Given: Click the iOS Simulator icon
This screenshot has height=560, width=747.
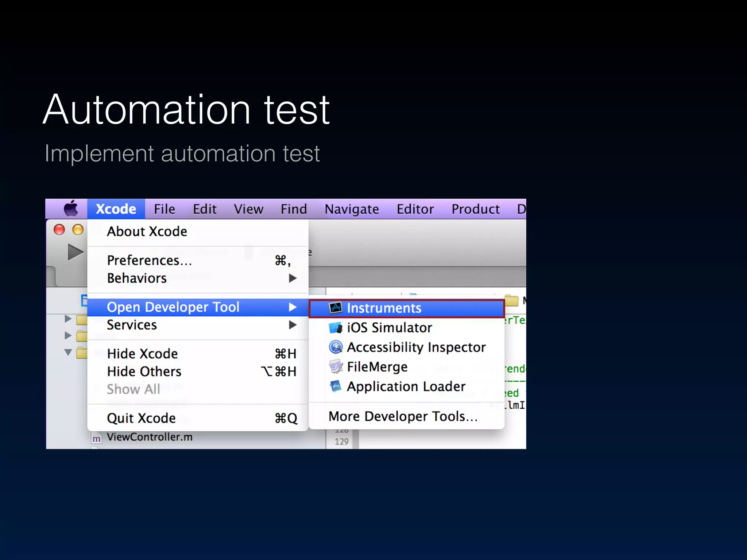Looking at the screenshot, I should coord(336,328).
